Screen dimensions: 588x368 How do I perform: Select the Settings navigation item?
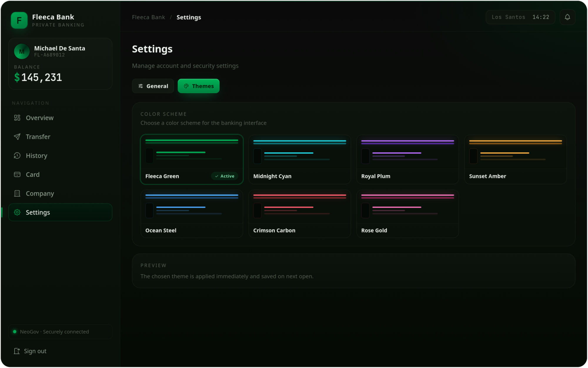[60, 212]
